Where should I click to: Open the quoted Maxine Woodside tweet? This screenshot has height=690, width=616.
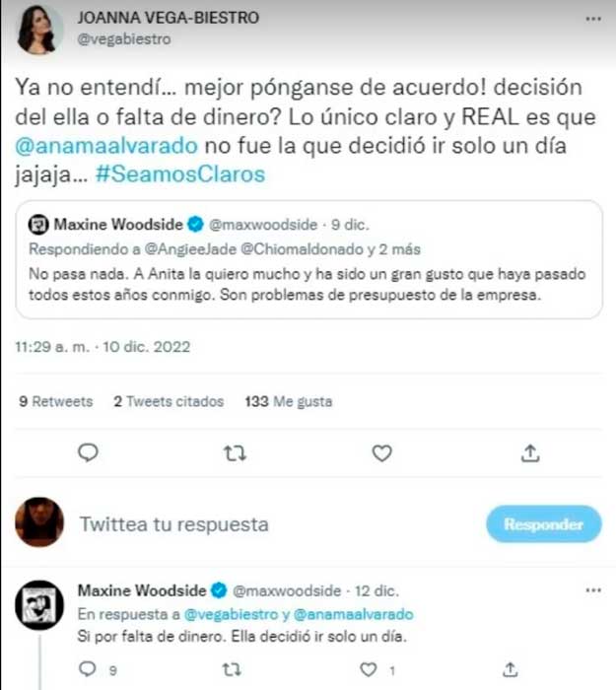coord(308,259)
